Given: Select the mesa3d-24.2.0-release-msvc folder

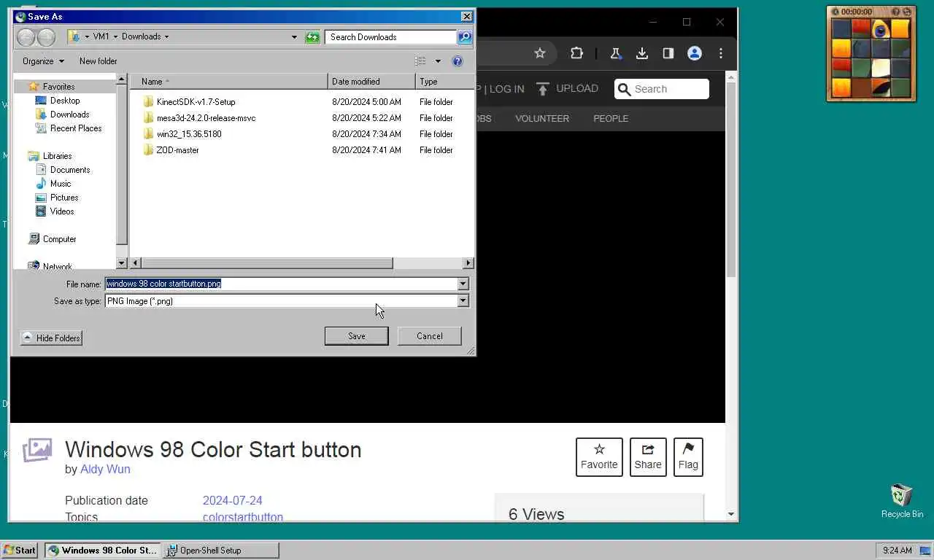Looking at the screenshot, I should [x=206, y=118].
